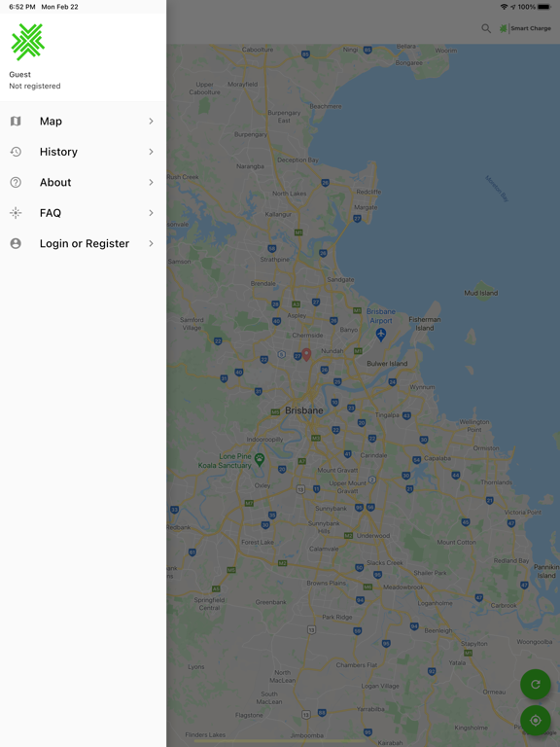Click the Mount Cotton map label

[457, 542]
